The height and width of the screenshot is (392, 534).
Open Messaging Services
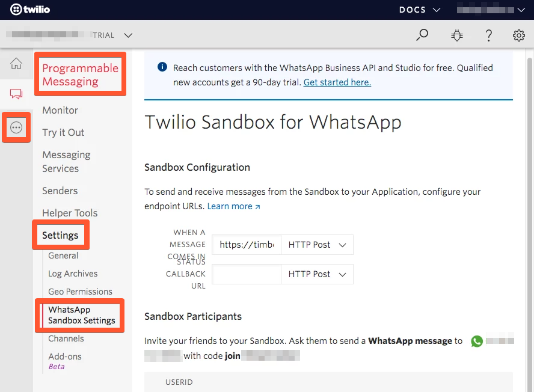(x=66, y=162)
